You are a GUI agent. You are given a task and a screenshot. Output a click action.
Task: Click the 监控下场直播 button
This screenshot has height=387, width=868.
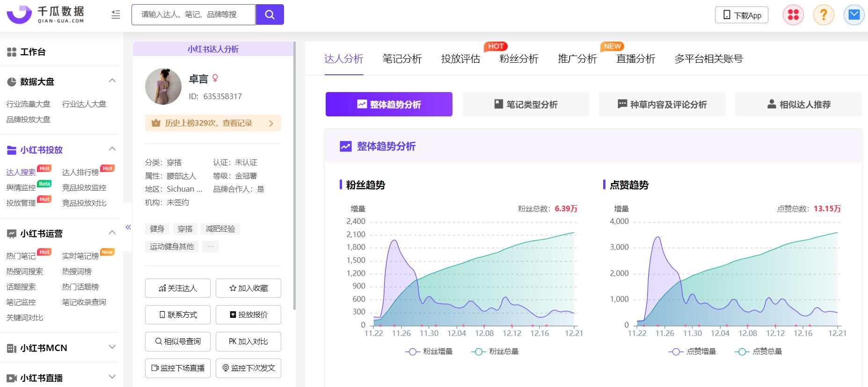point(178,368)
